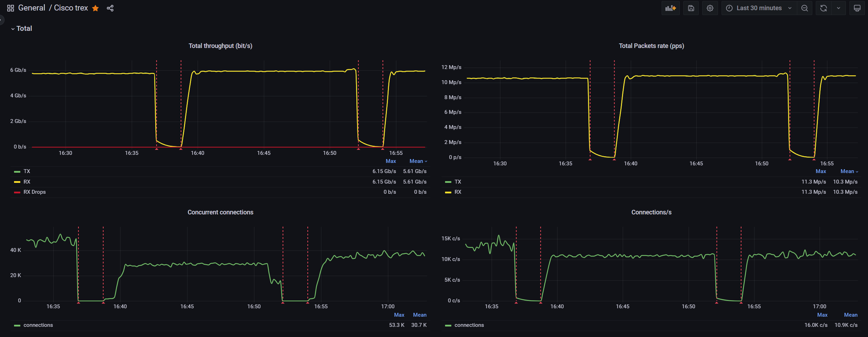Click red RX Drops color swatch
This screenshot has width=868, height=337.
tap(17, 192)
